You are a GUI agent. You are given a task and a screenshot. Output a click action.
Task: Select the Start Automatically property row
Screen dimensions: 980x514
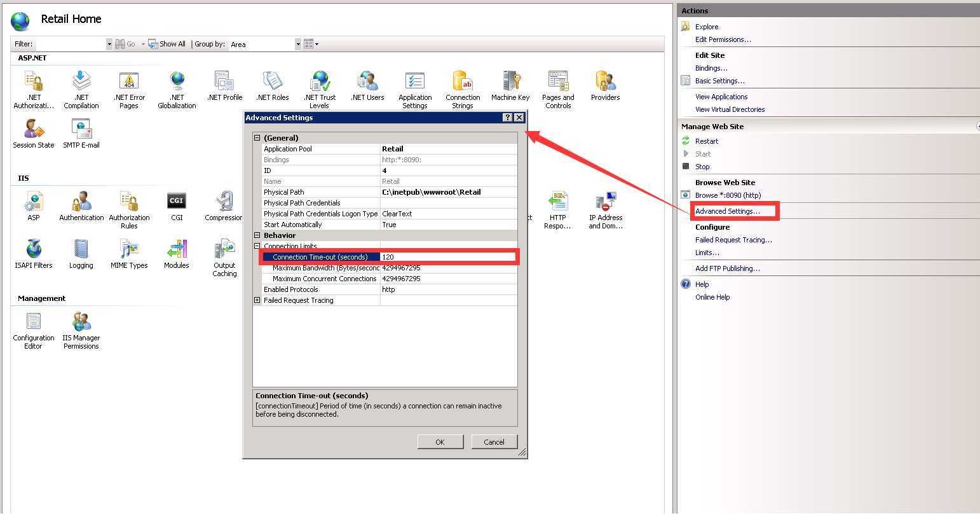click(385, 225)
